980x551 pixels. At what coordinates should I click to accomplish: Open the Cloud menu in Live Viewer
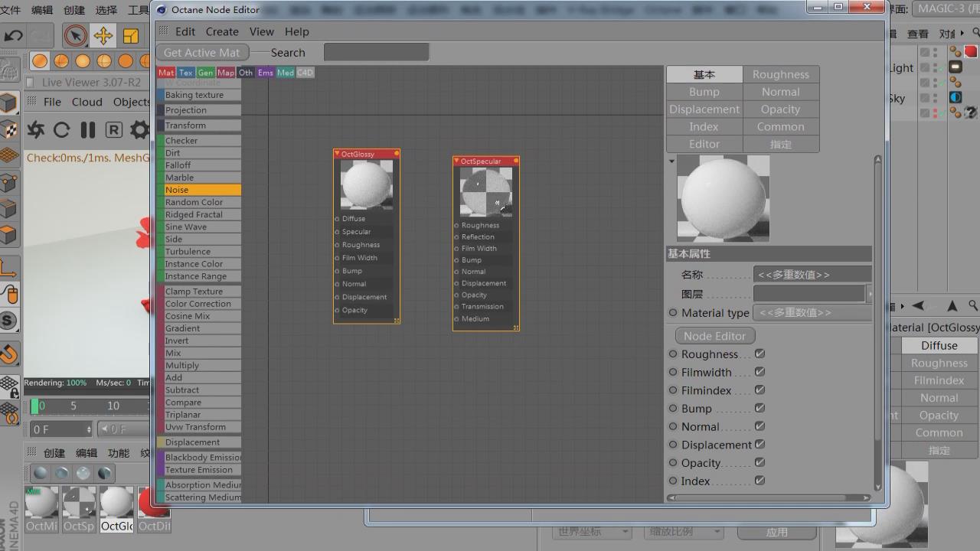pos(87,102)
